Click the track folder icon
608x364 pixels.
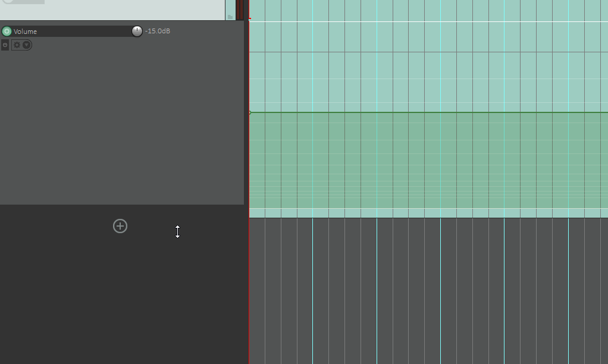click(x=230, y=17)
